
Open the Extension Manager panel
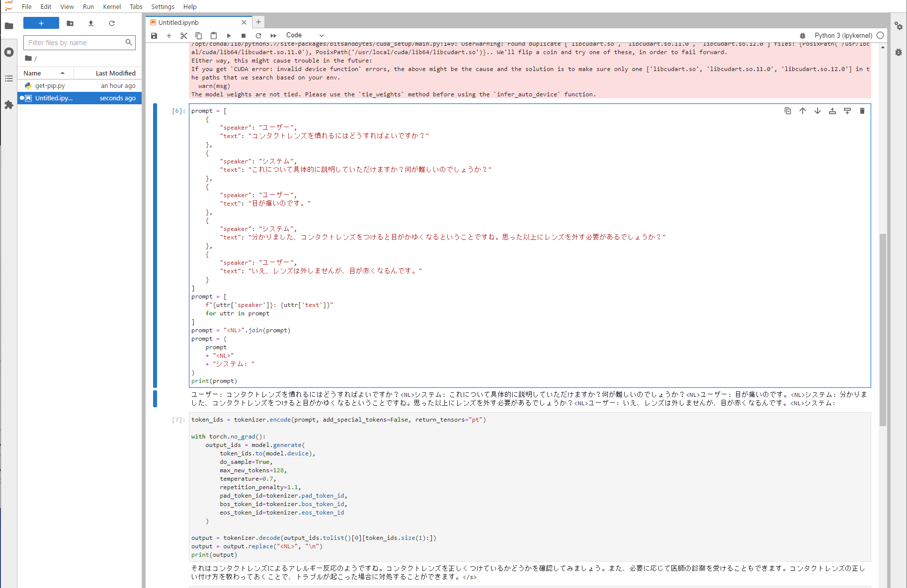tap(9, 105)
